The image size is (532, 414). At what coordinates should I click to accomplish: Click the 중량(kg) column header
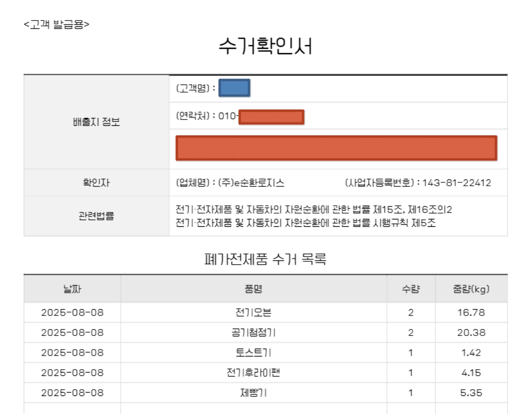[471, 289]
